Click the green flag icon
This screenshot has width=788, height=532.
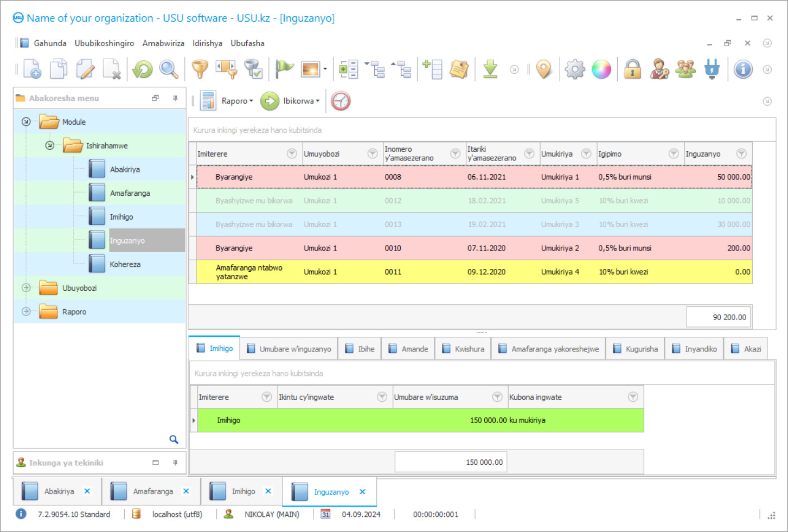tap(284, 69)
